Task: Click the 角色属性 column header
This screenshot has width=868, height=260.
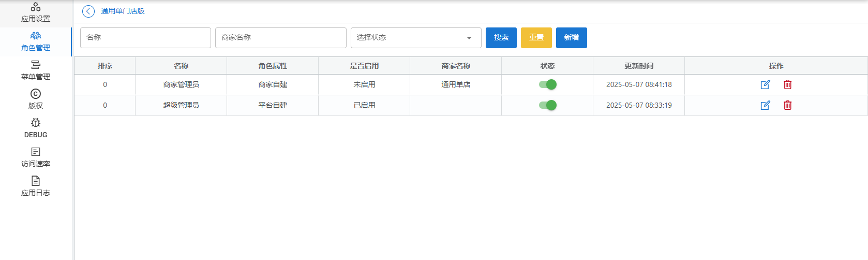Action: coord(273,66)
